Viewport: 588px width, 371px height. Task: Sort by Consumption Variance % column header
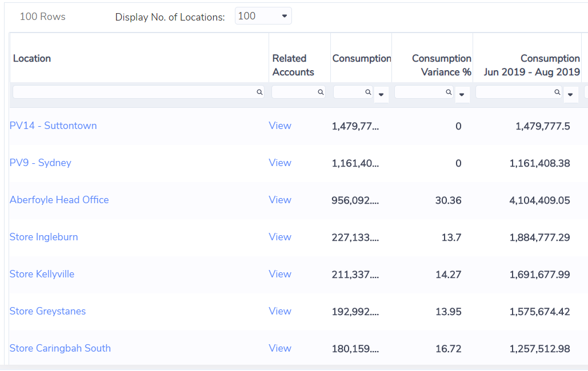tap(441, 65)
